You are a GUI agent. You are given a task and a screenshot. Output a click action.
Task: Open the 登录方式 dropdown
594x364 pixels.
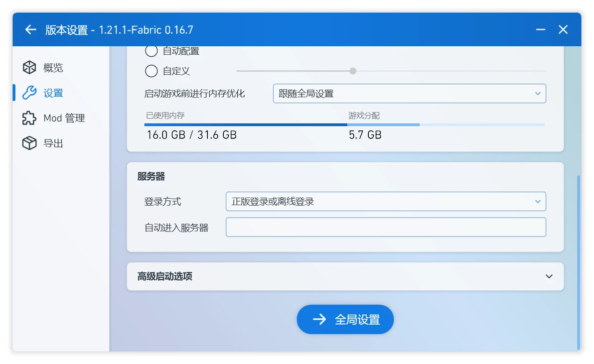[386, 201]
